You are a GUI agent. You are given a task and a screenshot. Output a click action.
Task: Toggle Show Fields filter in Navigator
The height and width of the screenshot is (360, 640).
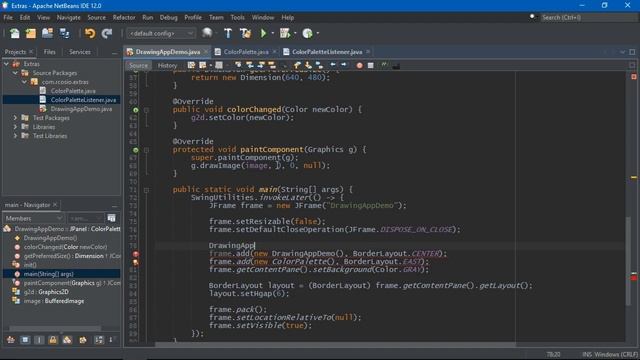click(25, 340)
